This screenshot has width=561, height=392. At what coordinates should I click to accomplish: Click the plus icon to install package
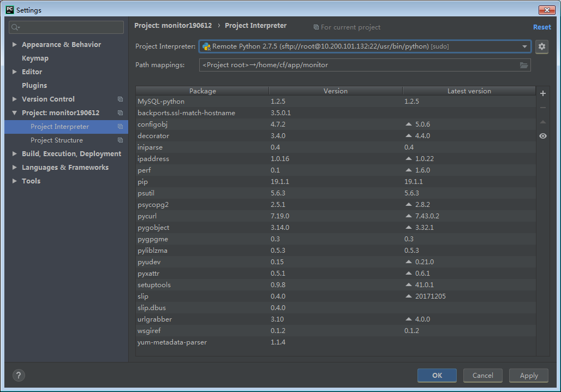point(543,93)
